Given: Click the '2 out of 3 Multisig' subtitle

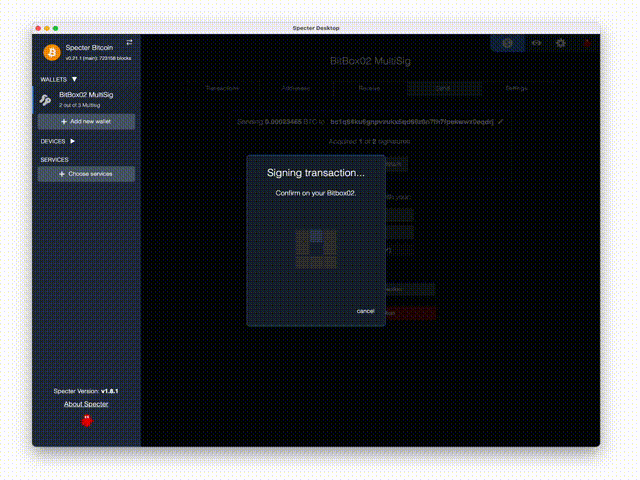Looking at the screenshot, I should [80, 105].
